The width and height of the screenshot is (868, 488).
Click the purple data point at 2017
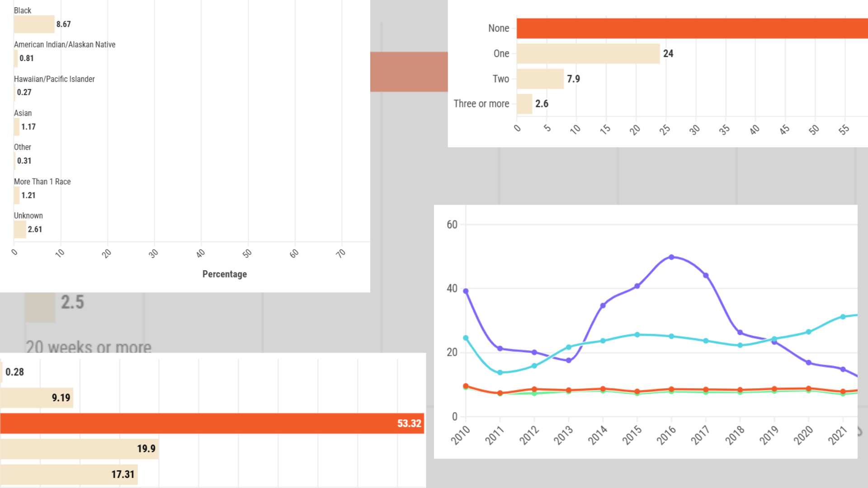706,276
